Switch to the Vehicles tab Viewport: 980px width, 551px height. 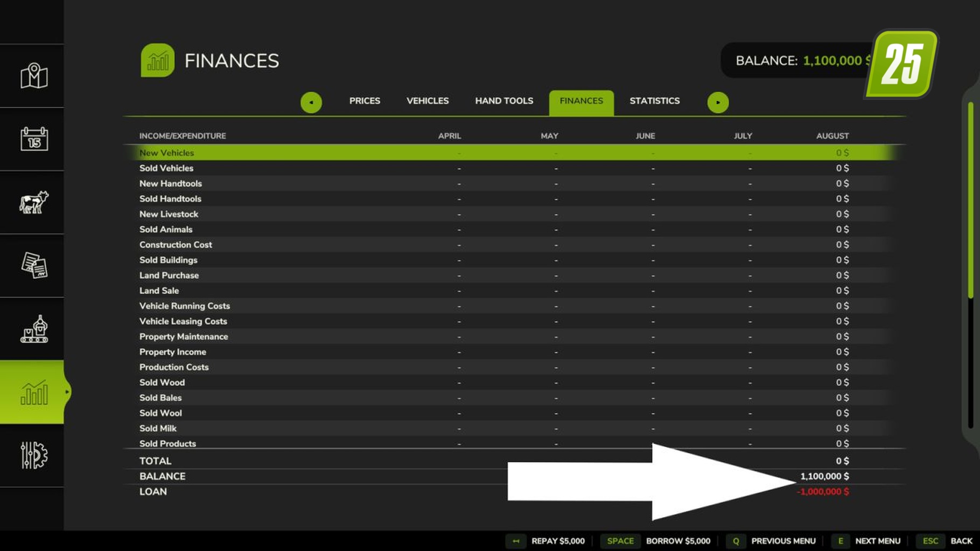[428, 101]
